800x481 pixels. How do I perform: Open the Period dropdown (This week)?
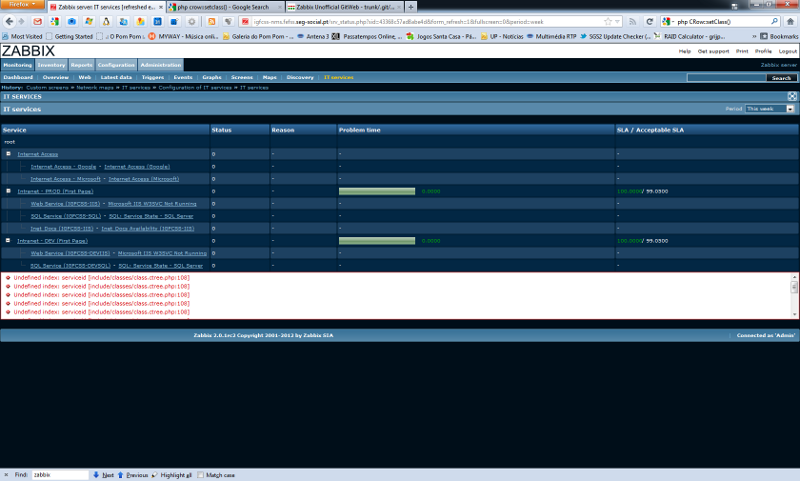tap(770, 109)
